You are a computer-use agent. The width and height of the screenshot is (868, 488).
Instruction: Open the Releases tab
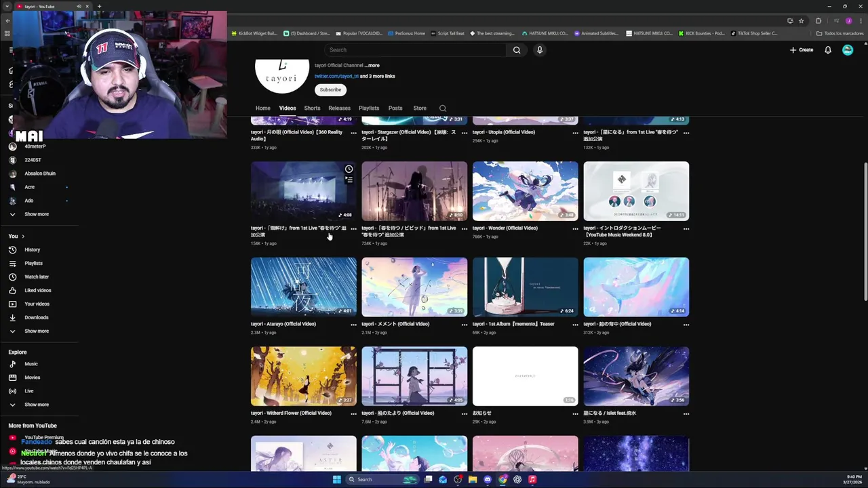click(339, 108)
